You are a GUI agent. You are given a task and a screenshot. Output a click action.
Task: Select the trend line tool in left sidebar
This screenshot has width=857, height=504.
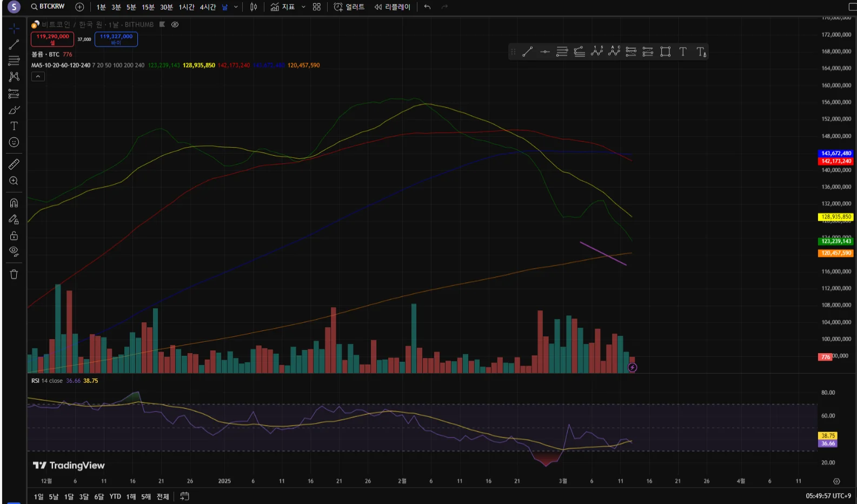point(14,44)
